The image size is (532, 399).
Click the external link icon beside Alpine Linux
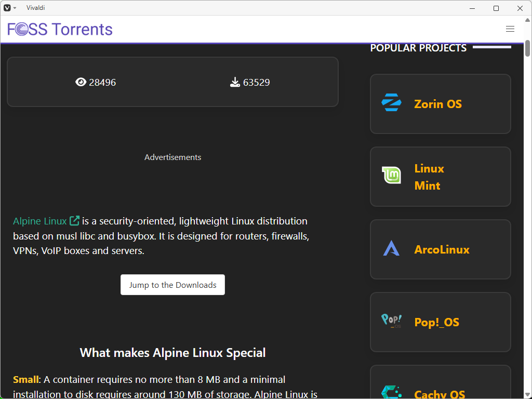(74, 221)
